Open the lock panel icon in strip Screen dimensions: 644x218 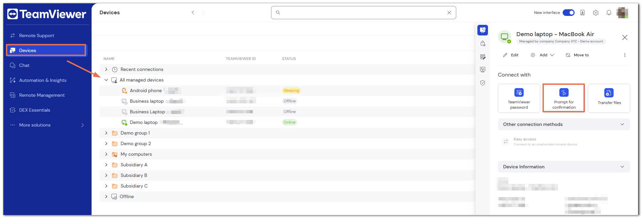click(483, 43)
